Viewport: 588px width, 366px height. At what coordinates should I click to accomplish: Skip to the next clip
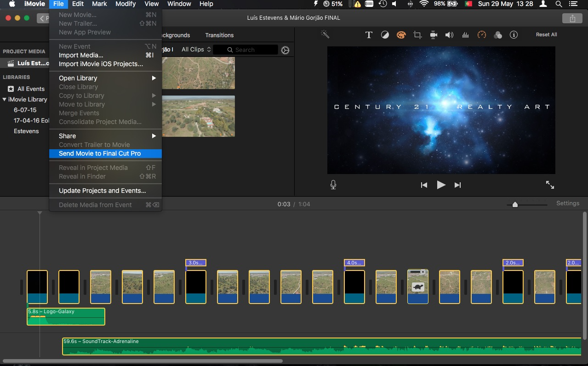click(457, 185)
